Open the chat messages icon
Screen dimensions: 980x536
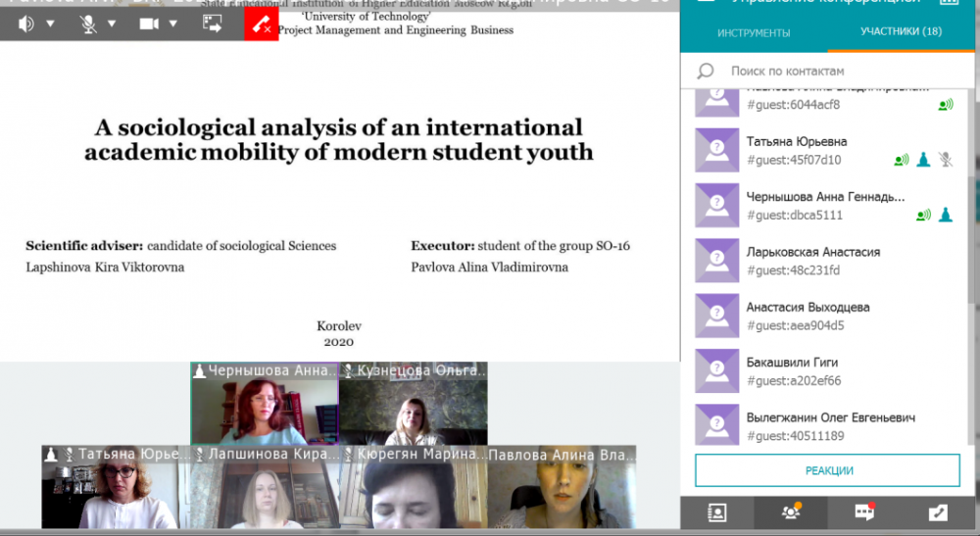click(x=863, y=512)
